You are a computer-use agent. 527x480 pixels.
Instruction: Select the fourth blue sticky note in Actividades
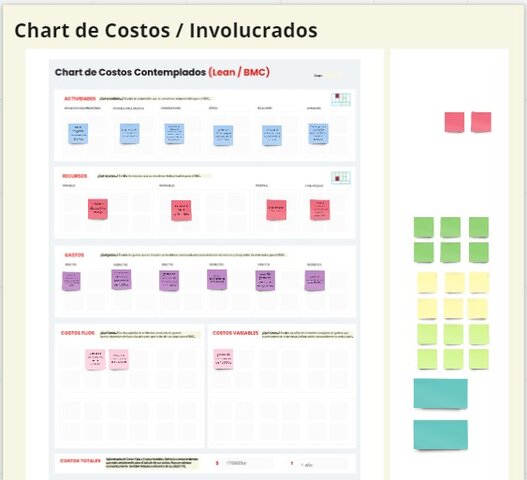click(223, 136)
